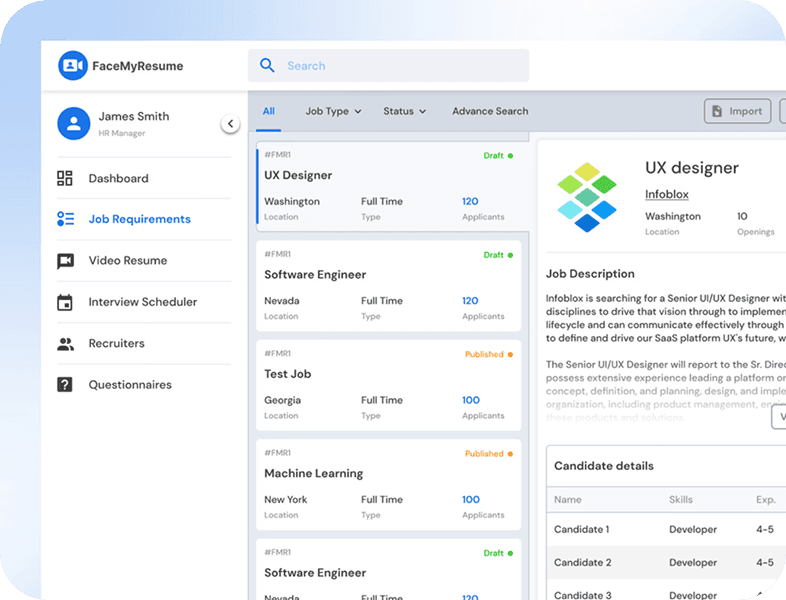Expand the Status dropdown
The width and height of the screenshot is (786, 600).
(405, 111)
